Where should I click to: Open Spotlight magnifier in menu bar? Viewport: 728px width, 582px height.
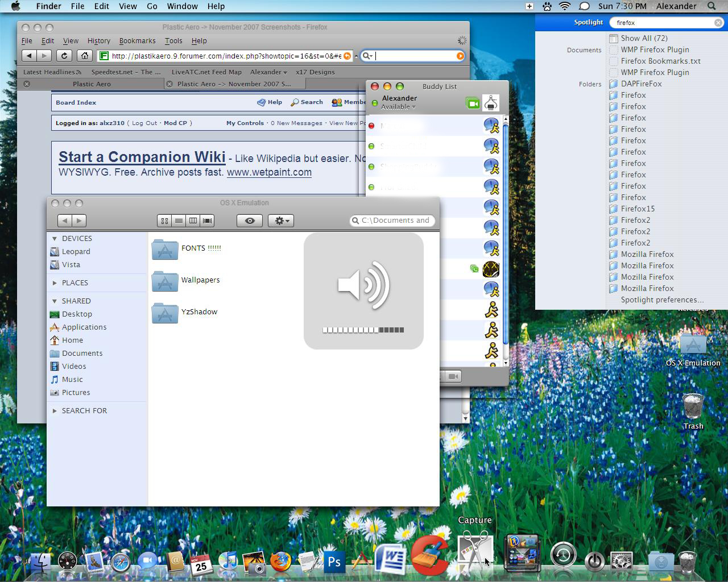[x=712, y=6]
